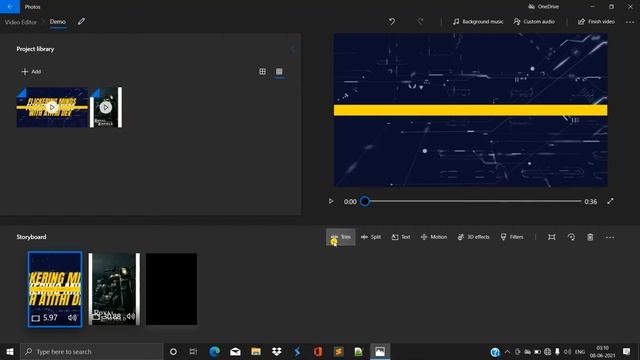Launch Microsoft Edge from the taskbar
The width and height of the screenshot is (640, 360).
214,351
